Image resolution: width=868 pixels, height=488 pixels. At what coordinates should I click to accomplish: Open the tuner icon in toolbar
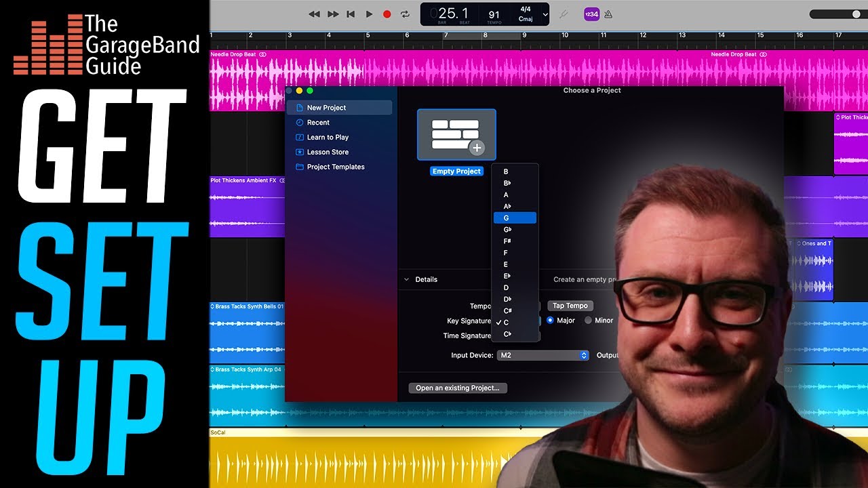563,14
